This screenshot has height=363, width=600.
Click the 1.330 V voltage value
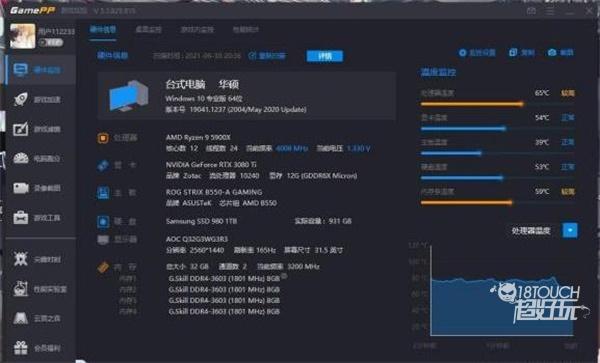click(x=359, y=148)
